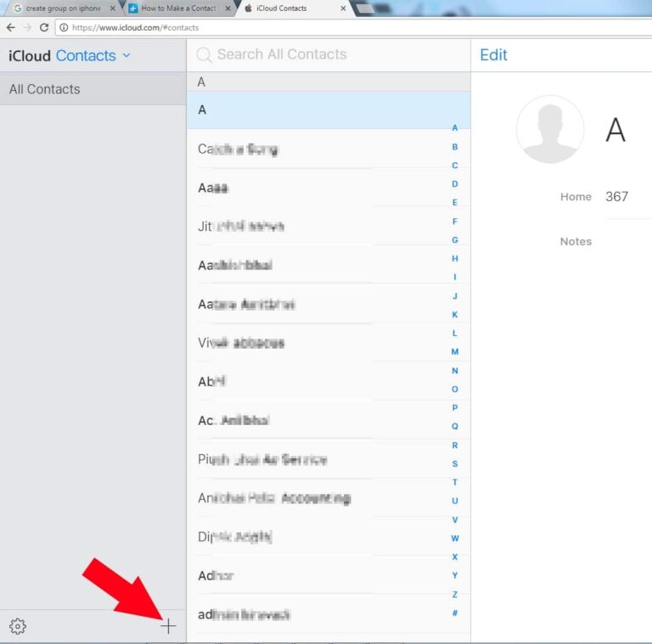Open a new browser tab
The image size is (652, 644).
click(x=365, y=8)
